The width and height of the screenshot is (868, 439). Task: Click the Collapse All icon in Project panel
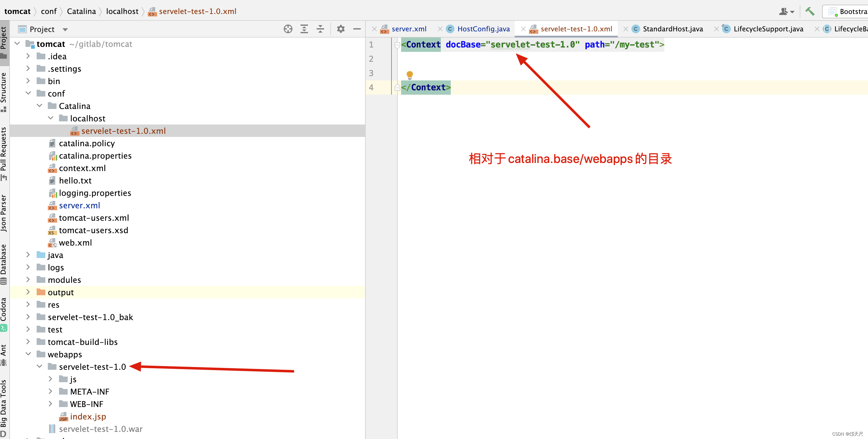click(x=320, y=29)
